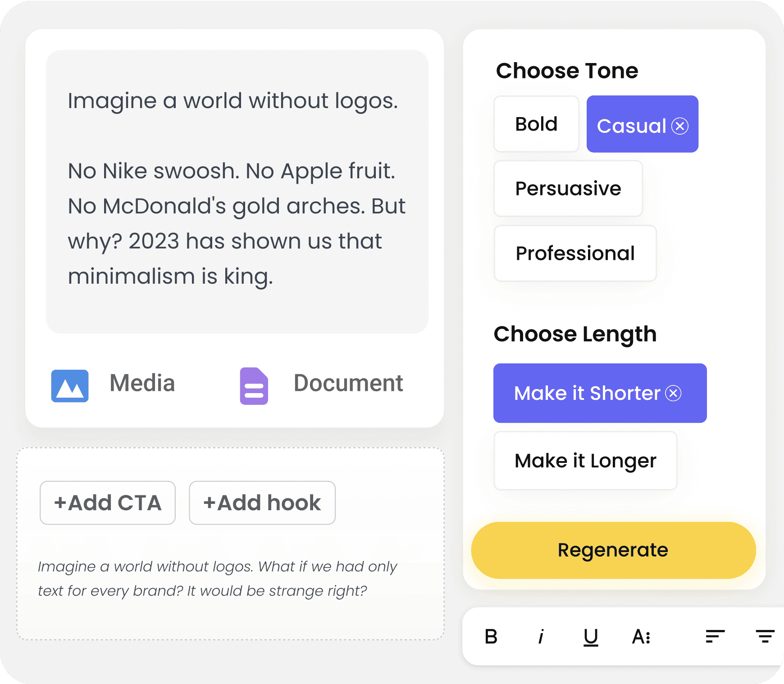Align text center in the toolbar
This screenshot has width=784, height=684.
point(765,636)
